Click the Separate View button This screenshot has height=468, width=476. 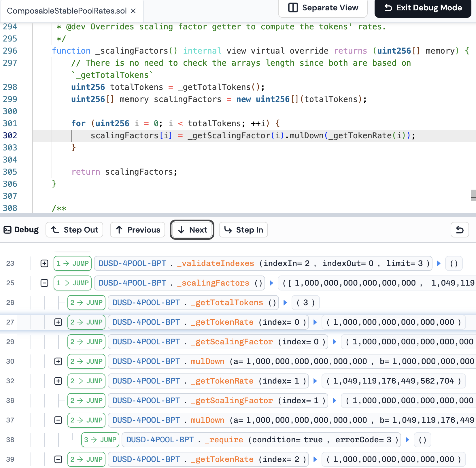323,8
